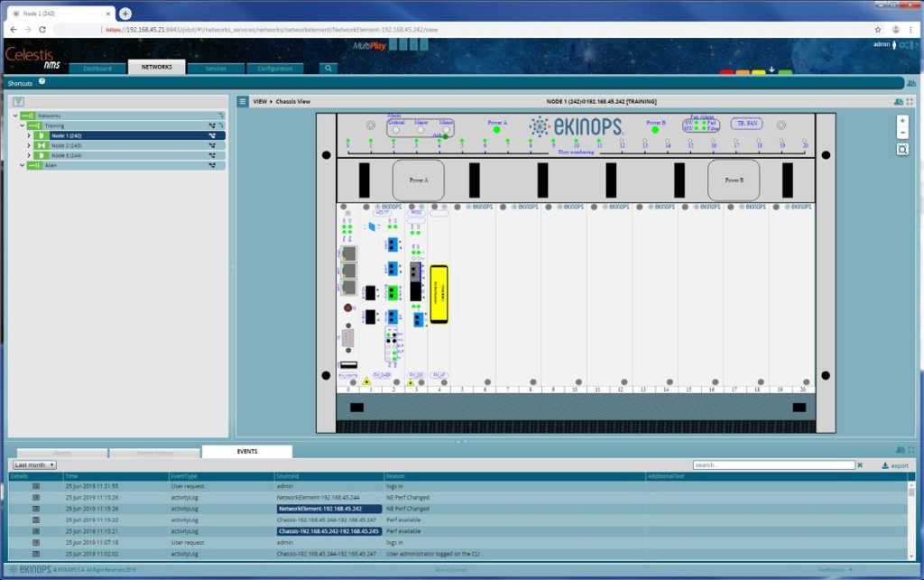This screenshot has width=924, height=580.
Task: Collapse the Training network group
Action: pos(23,125)
